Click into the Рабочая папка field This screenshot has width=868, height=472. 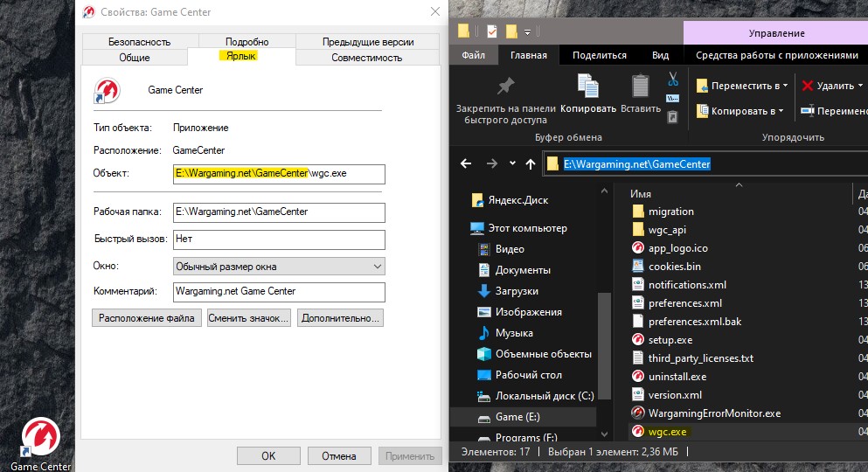tap(279, 212)
